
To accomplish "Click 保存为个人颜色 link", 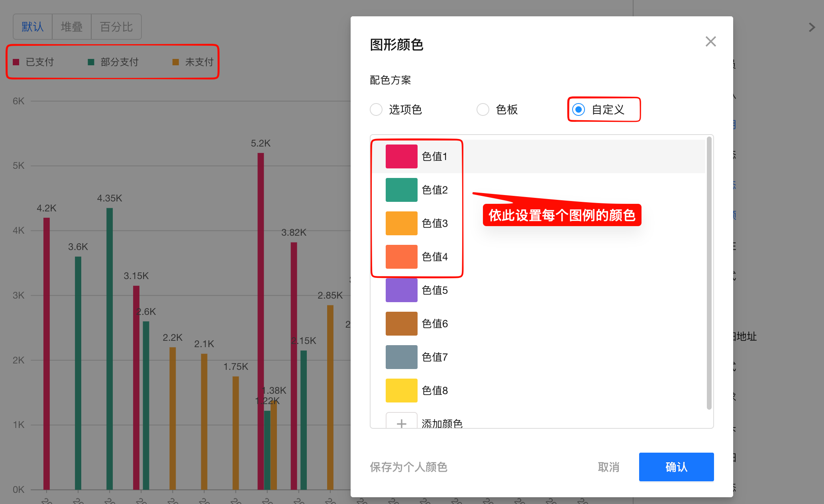I will [x=408, y=467].
